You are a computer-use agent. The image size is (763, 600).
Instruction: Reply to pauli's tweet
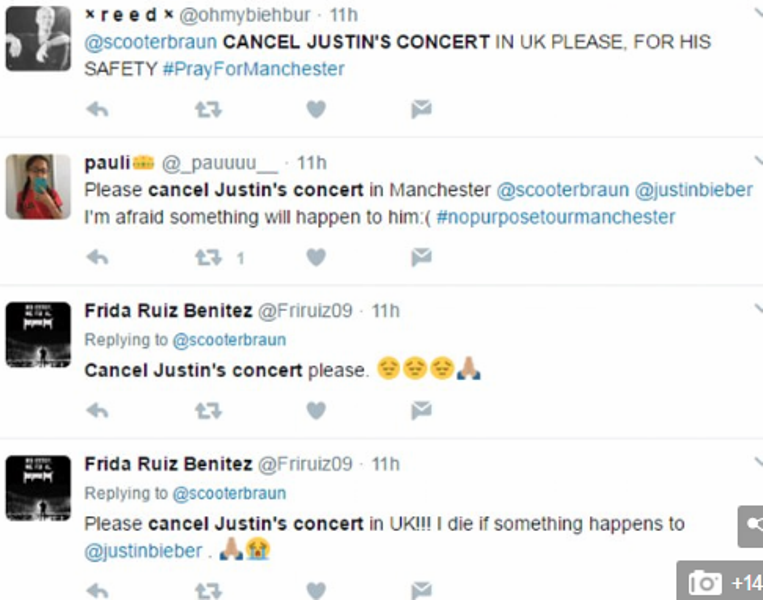[97, 258]
